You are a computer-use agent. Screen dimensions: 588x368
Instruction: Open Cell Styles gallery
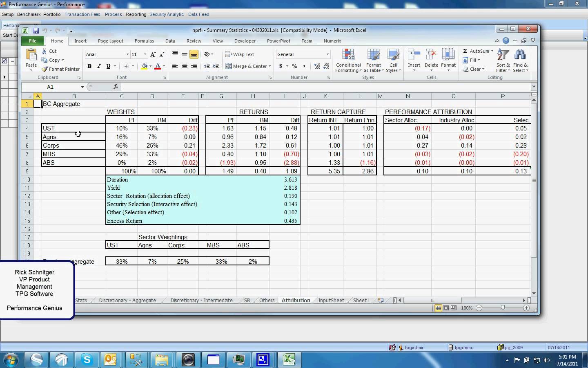click(393, 61)
